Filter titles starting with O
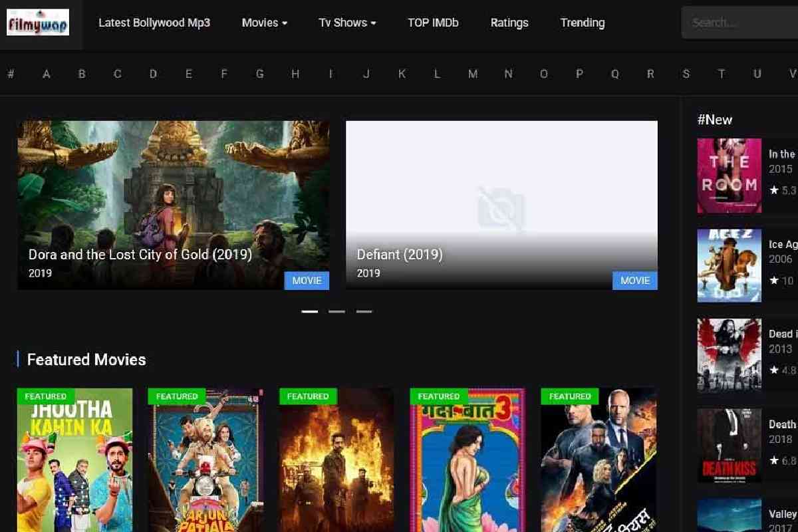Screen dimensions: 798x532 [x=544, y=74]
